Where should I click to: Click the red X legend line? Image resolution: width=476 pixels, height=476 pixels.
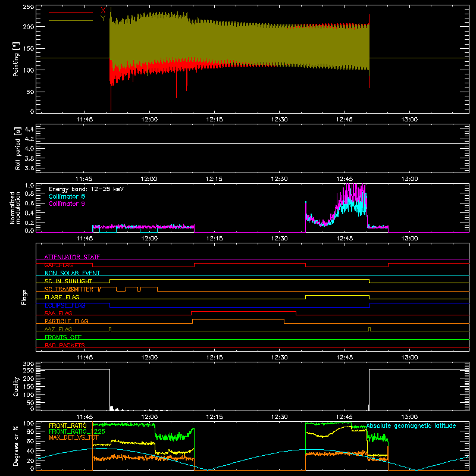coord(71,12)
